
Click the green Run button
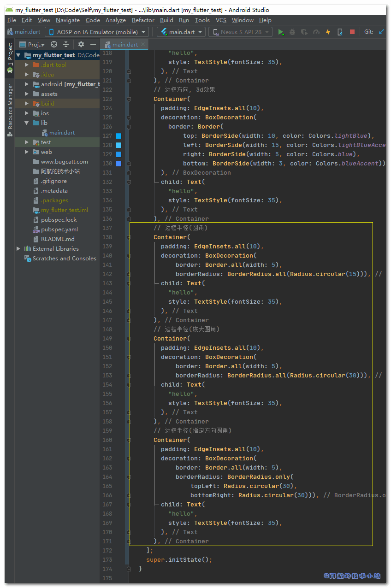point(281,32)
